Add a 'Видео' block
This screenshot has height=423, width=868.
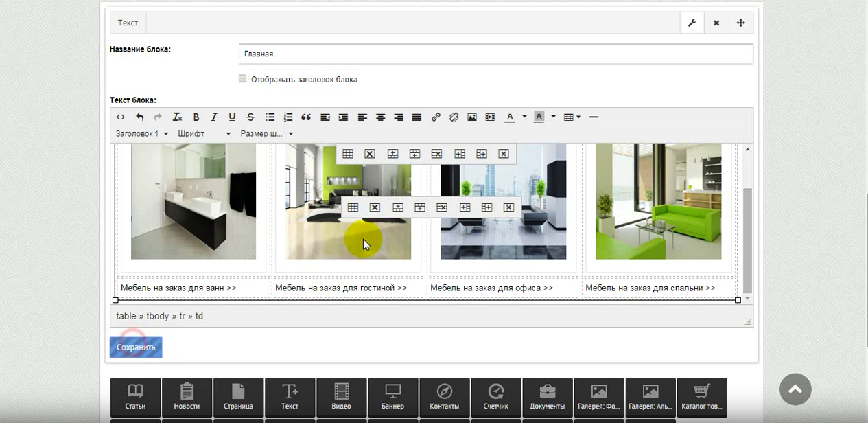pyautogui.click(x=341, y=398)
